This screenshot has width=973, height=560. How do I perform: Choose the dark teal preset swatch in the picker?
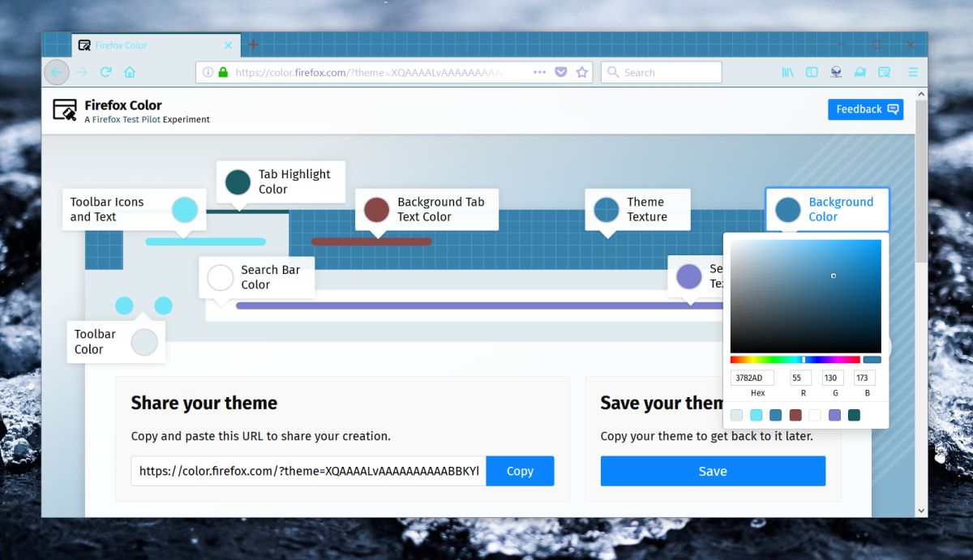pos(854,415)
